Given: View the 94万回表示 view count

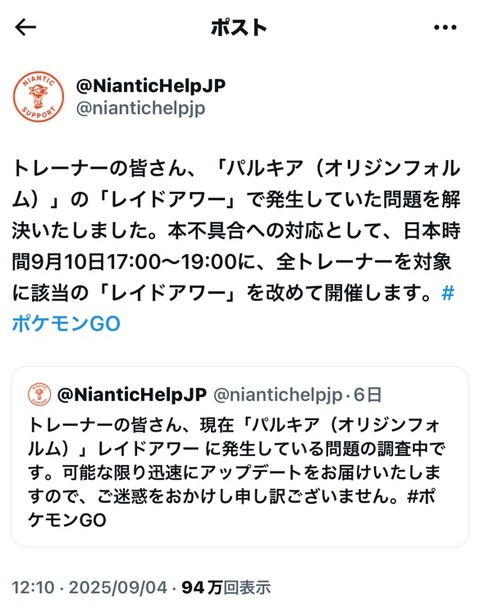Looking at the screenshot, I should 226,587.
